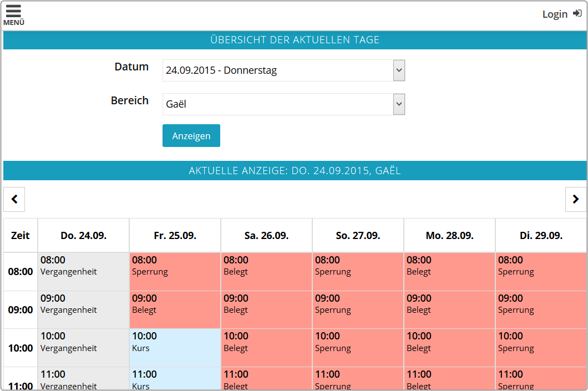Click the Login arrow icon

(577, 14)
